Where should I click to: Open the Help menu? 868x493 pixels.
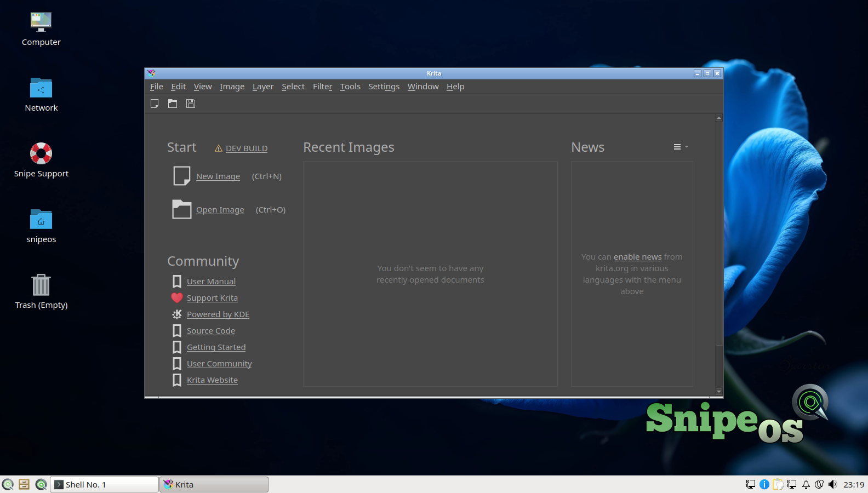click(455, 87)
